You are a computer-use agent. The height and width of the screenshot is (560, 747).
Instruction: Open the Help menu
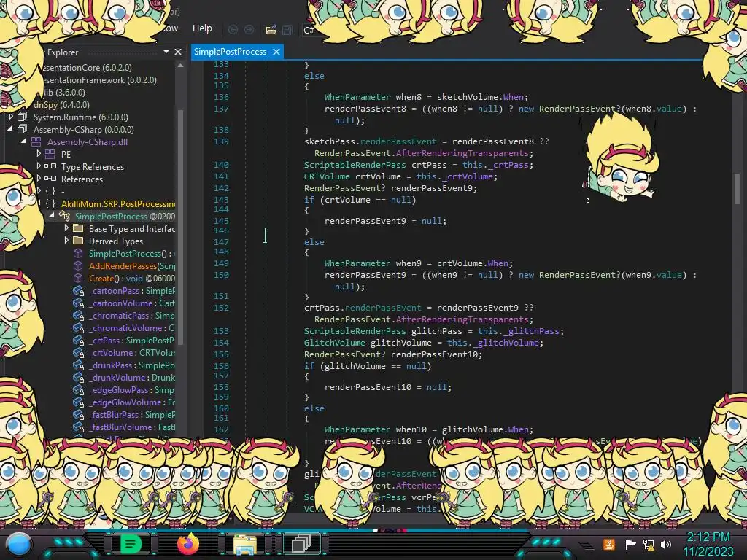202,28
